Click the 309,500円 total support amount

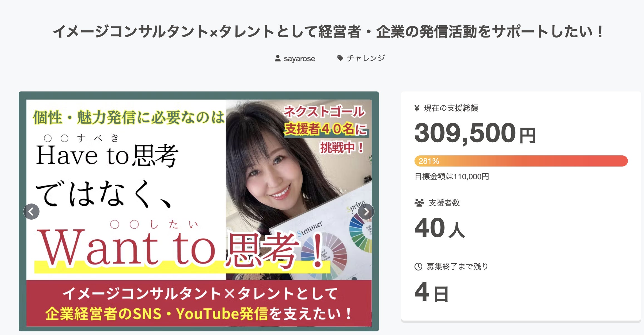pos(475,133)
